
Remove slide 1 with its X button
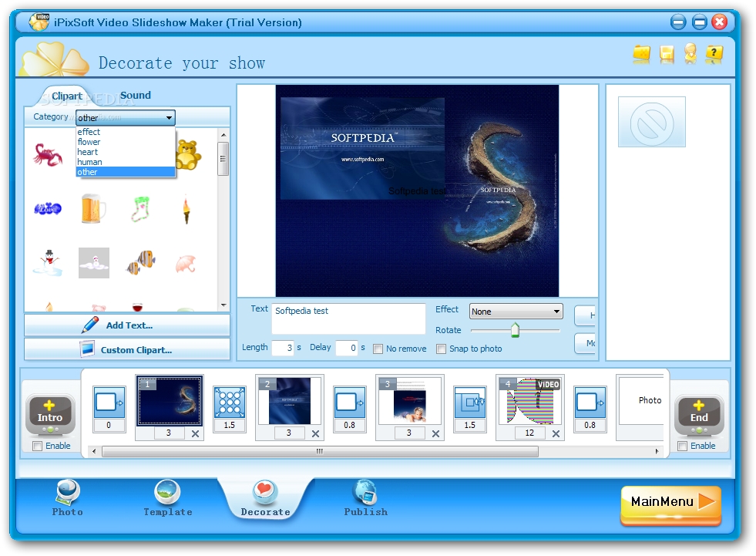pyautogui.click(x=195, y=434)
